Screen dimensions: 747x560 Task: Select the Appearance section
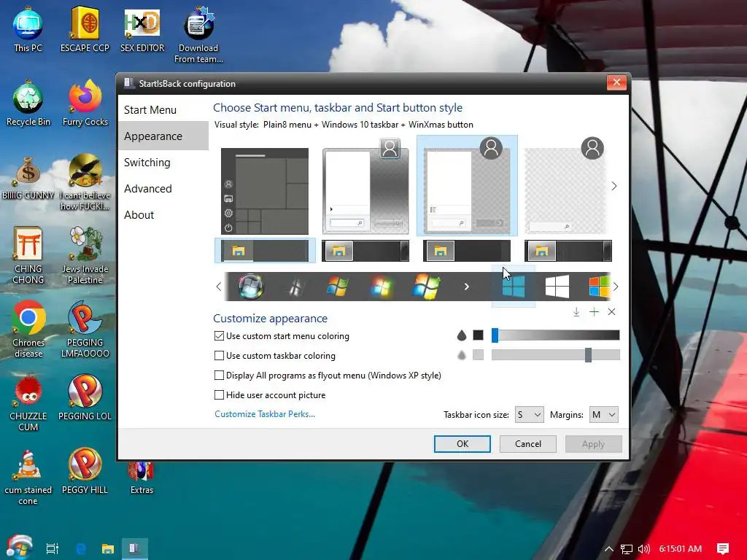point(163,136)
